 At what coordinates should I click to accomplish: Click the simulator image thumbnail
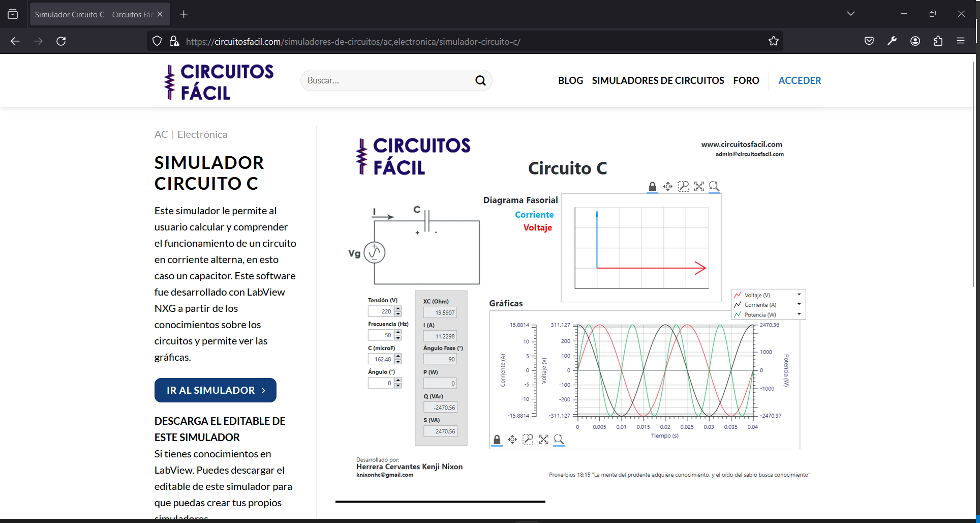[579, 308]
